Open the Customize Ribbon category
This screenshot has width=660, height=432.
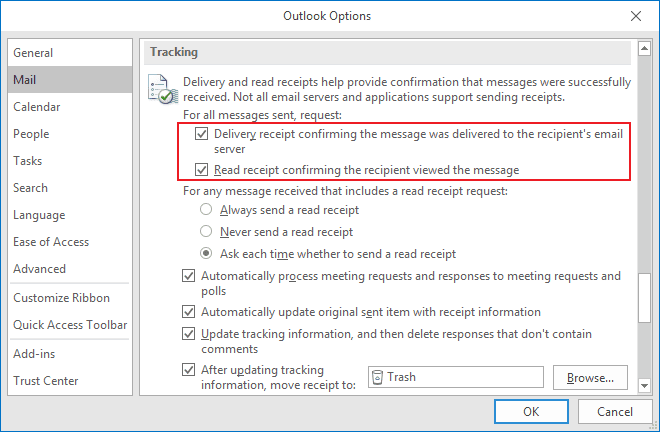pos(70,298)
